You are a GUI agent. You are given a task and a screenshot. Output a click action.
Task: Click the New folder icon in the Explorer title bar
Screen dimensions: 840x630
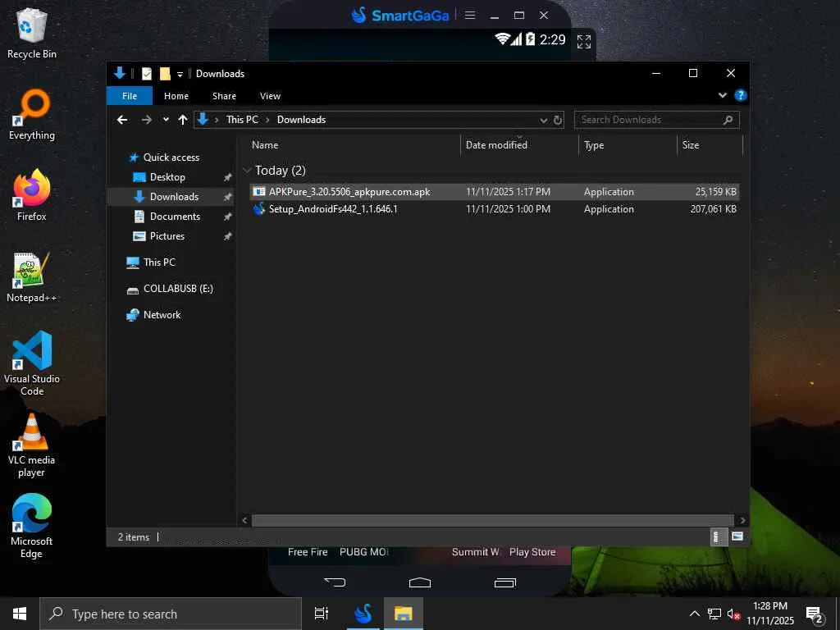coord(164,73)
